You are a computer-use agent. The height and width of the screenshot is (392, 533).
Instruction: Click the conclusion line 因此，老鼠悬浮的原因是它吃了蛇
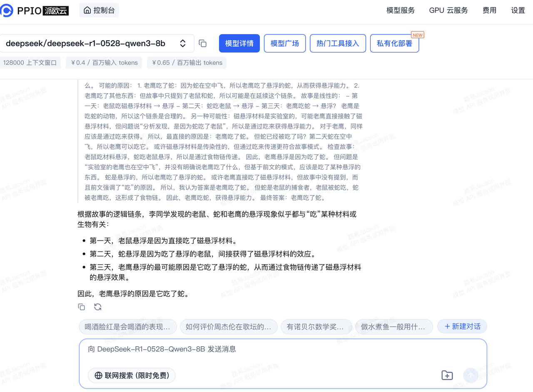pyautogui.click(x=134, y=294)
